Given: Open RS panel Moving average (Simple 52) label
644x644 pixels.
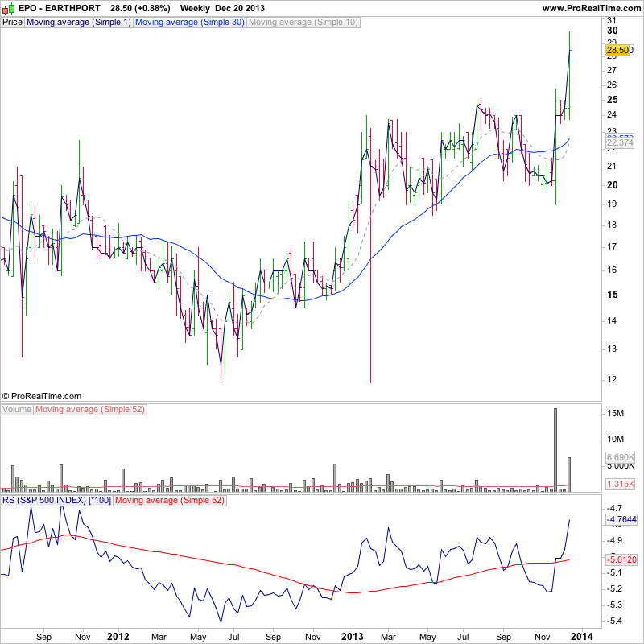Looking at the screenshot, I should click(x=170, y=500).
